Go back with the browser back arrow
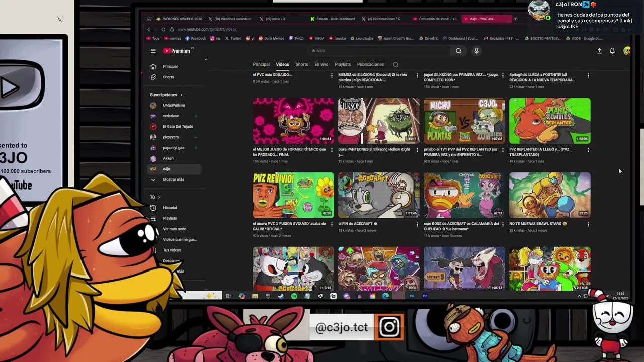The height and width of the screenshot is (362, 644). [149, 29]
